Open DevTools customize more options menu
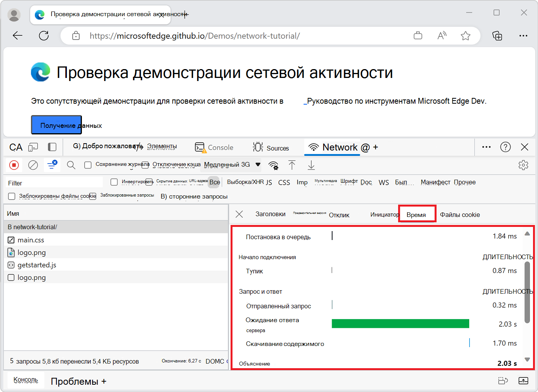Screen dimensions: 538x392 click(487, 147)
